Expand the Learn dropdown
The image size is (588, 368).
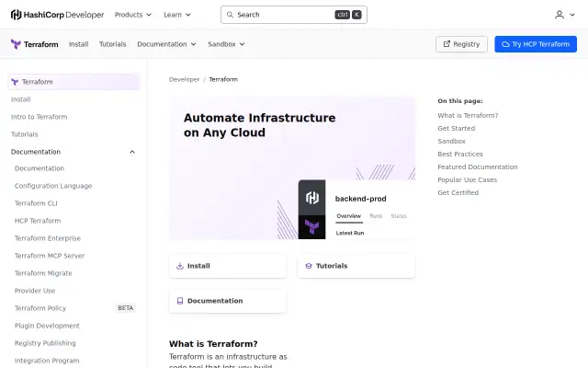click(177, 15)
